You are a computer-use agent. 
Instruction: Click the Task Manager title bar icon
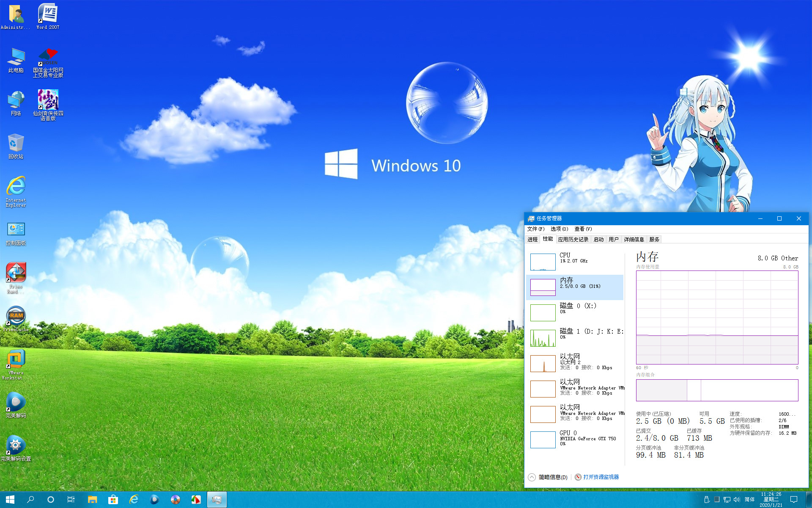pyautogui.click(x=531, y=218)
